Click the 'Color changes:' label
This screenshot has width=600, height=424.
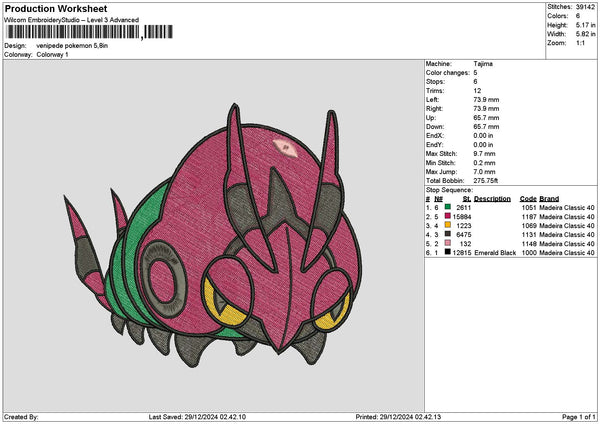(x=448, y=73)
